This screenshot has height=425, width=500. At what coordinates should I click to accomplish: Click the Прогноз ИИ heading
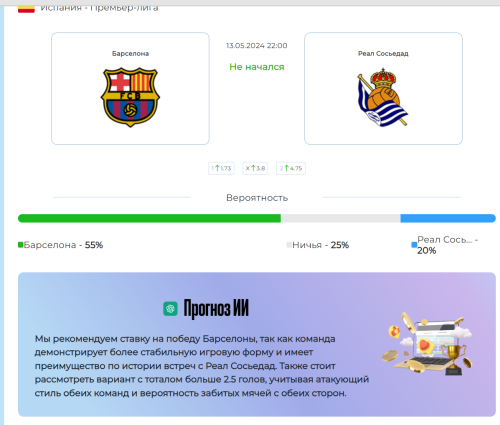coord(216,308)
